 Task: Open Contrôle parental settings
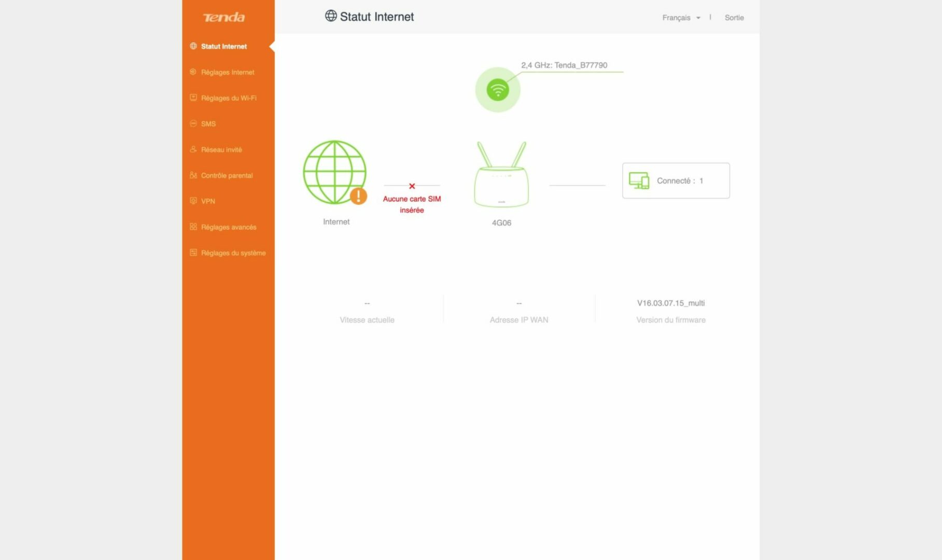click(x=227, y=176)
